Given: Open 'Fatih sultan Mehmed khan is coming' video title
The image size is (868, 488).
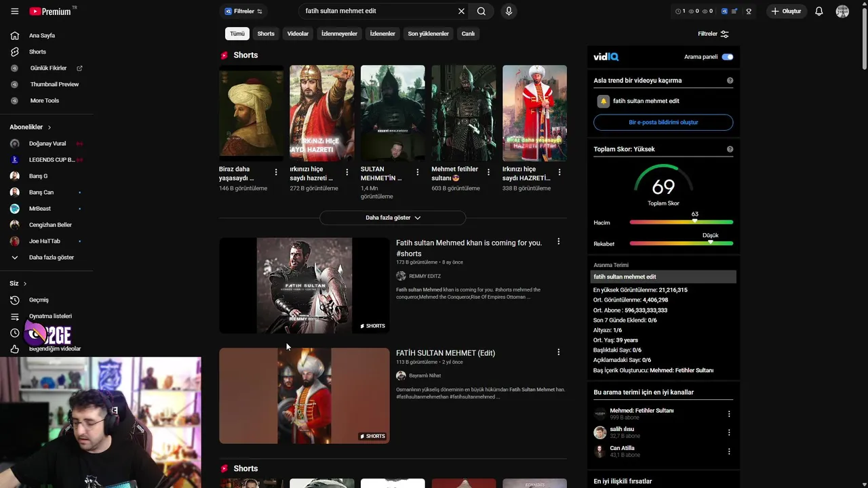Looking at the screenshot, I should click(469, 248).
